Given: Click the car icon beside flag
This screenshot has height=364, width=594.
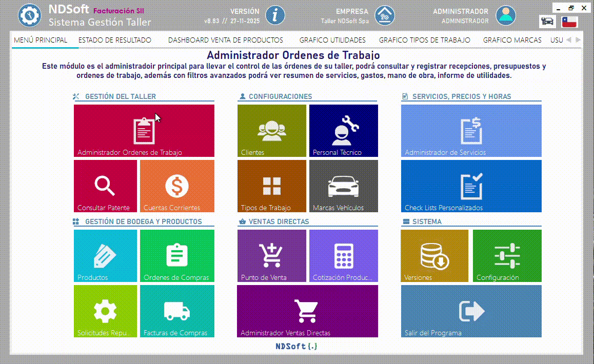Looking at the screenshot, I should coord(547,22).
